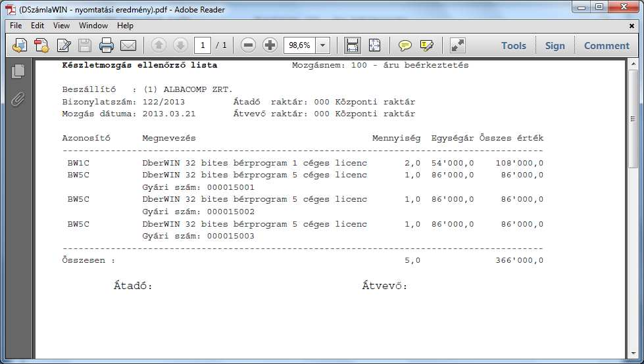Open page thumbnails panel icon
Screen dimensions: 644x364
click(18, 72)
